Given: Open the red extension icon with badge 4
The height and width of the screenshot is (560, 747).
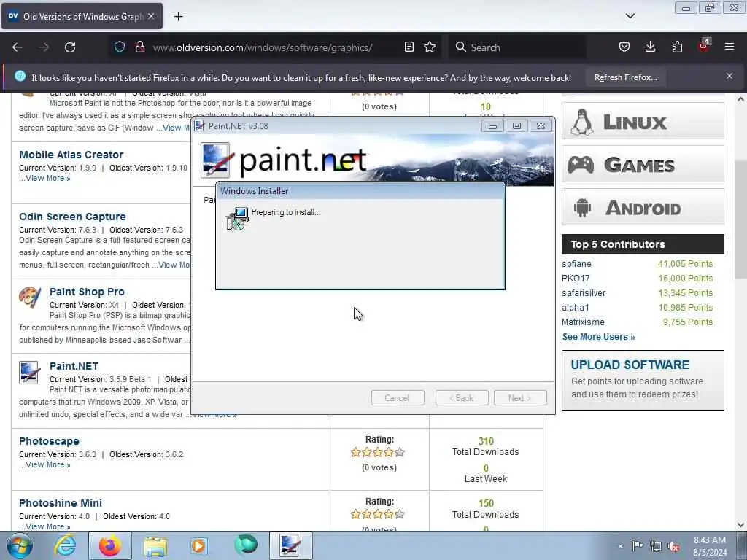Looking at the screenshot, I should (704, 46).
